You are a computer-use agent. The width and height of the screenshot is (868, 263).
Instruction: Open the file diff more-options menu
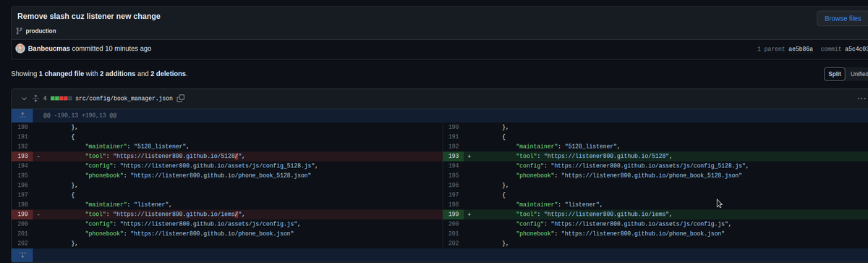coord(861,98)
